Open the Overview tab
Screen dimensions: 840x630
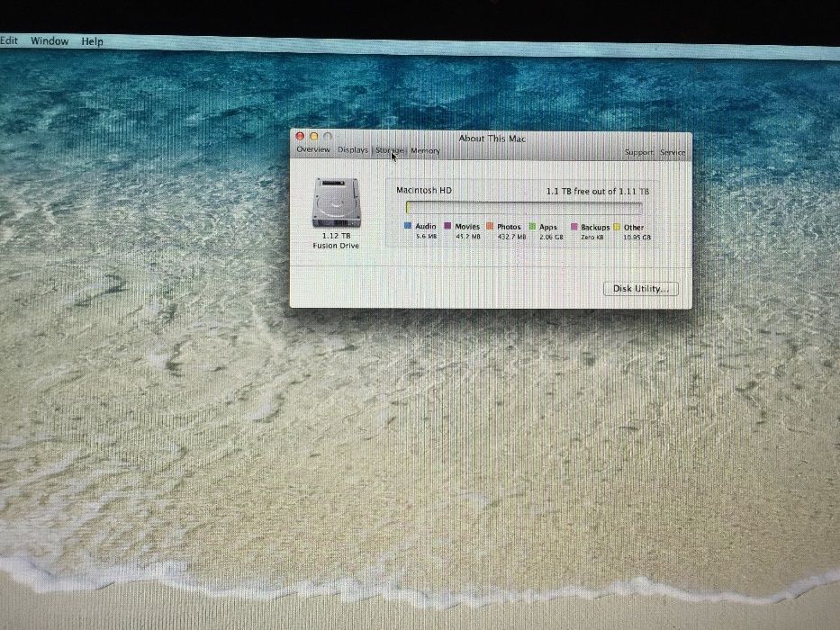coord(313,149)
